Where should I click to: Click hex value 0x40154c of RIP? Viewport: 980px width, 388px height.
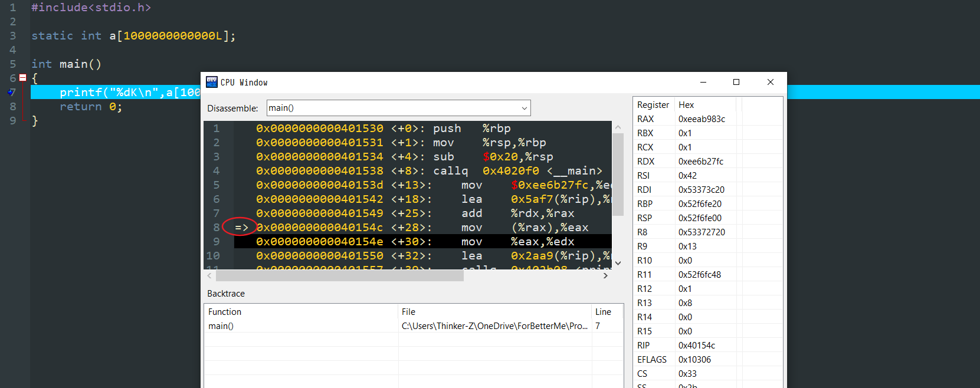coord(696,345)
